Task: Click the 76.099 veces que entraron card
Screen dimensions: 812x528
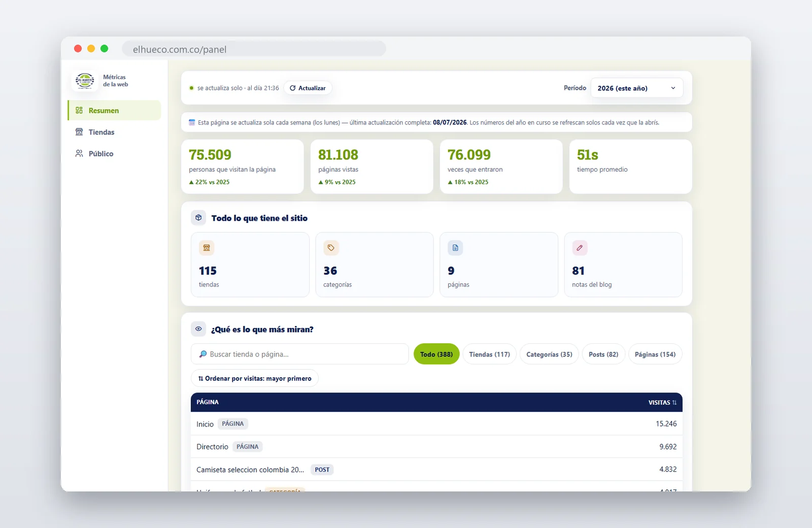Action: tap(501, 167)
